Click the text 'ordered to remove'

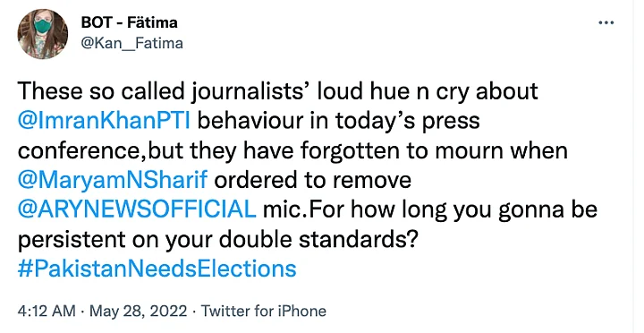coord(312,180)
